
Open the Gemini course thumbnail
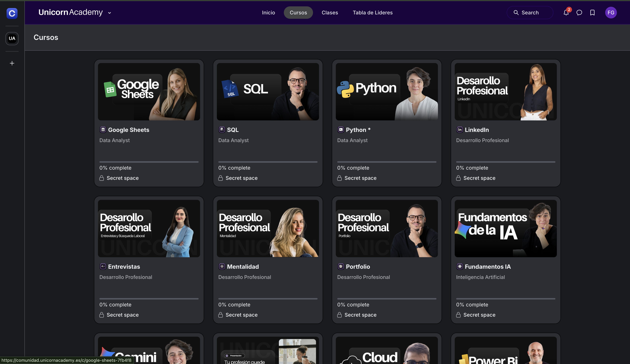pyautogui.click(x=149, y=350)
